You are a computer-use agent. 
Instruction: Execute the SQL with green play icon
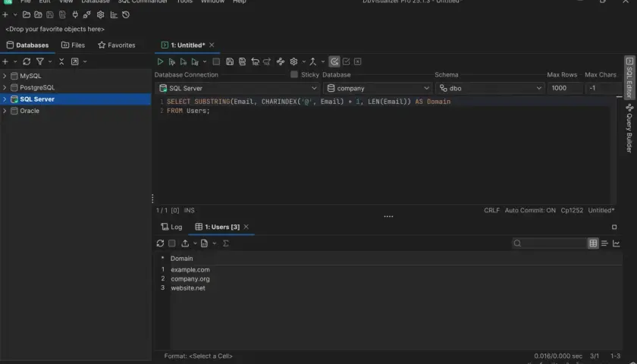click(x=160, y=61)
